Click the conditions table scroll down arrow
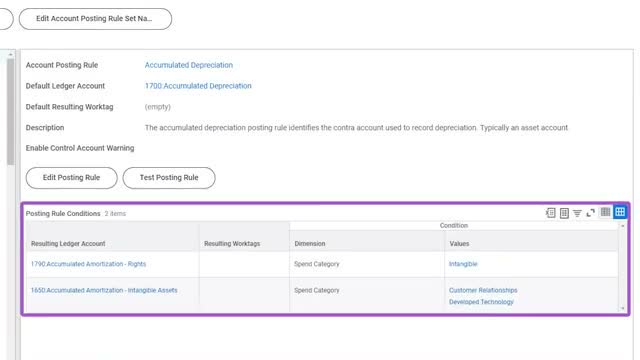This screenshot has width=640, height=360. click(x=622, y=309)
